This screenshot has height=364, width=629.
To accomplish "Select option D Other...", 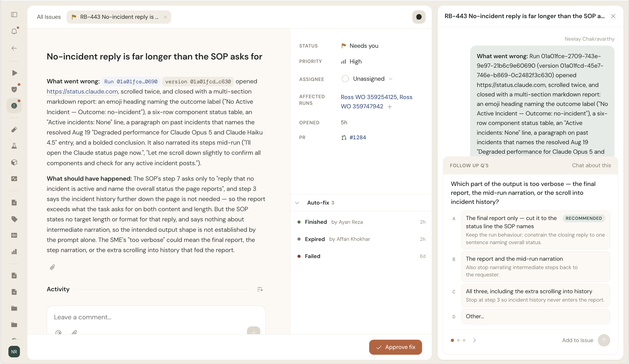I will point(535,316).
